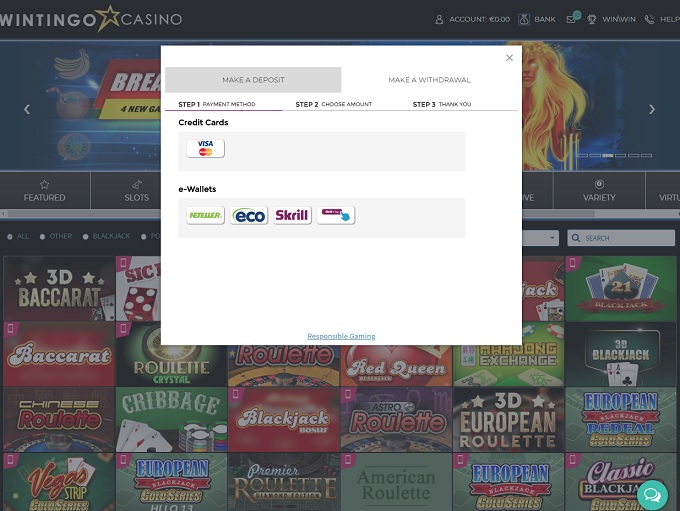Show next banner slide
Screen dimensions: 680x511
pyautogui.click(x=652, y=109)
